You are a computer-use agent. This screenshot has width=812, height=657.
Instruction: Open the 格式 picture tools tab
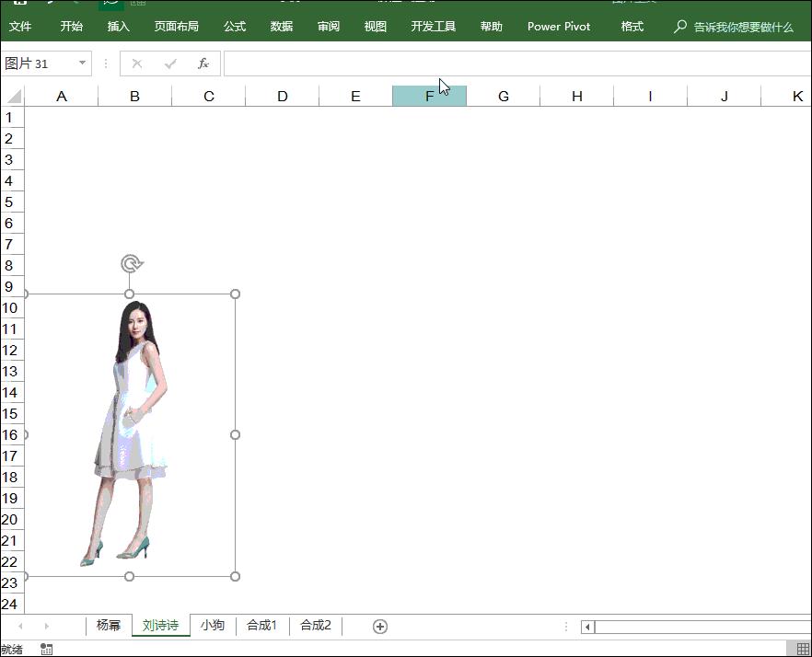tap(632, 27)
